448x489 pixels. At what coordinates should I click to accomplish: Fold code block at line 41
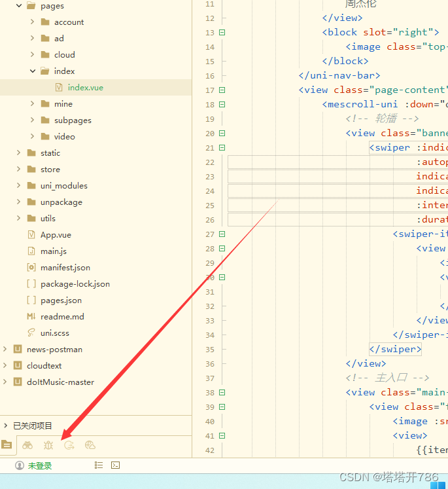click(x=222, y=436)
